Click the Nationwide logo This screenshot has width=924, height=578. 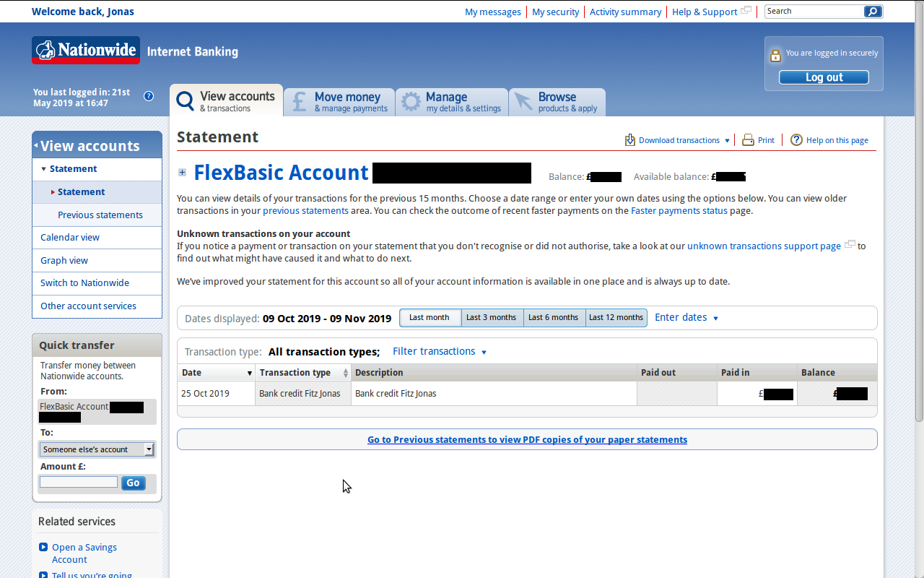[86, 51]
